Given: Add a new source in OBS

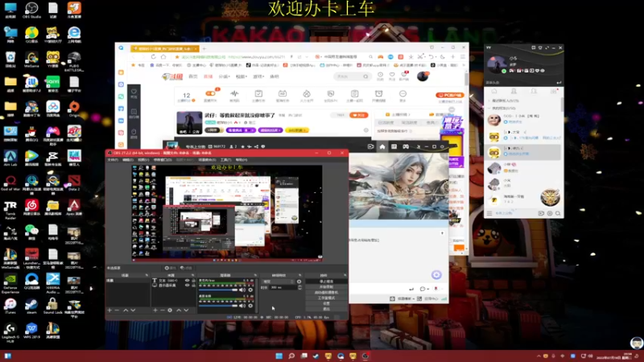Looking at the screenshot, I should point(155,311).
